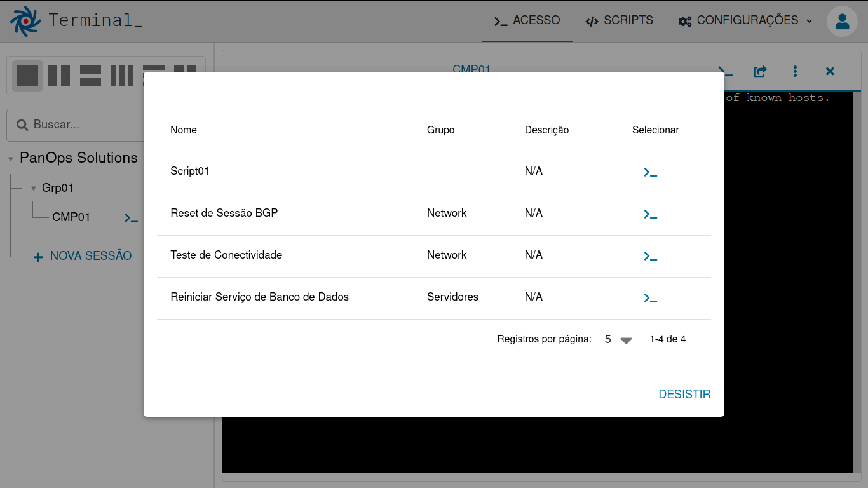This screenshot has height=488, width=868.
Task: Select the single pane layout icon
Action: click(27, 76)
